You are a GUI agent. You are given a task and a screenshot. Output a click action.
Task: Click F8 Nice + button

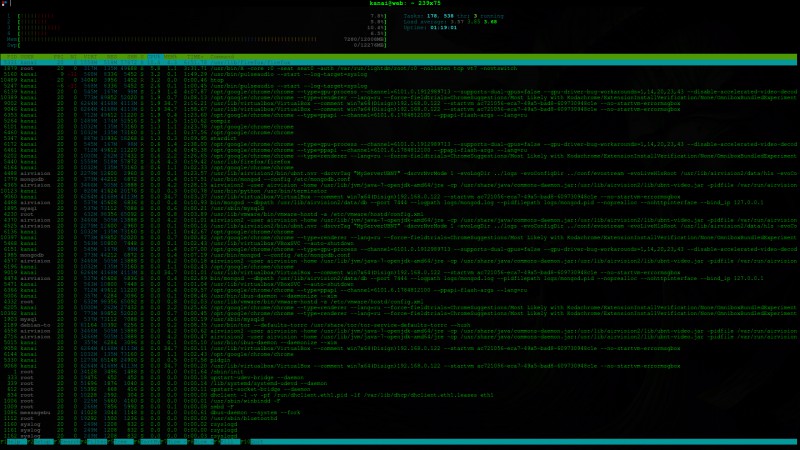coord(201,442)
